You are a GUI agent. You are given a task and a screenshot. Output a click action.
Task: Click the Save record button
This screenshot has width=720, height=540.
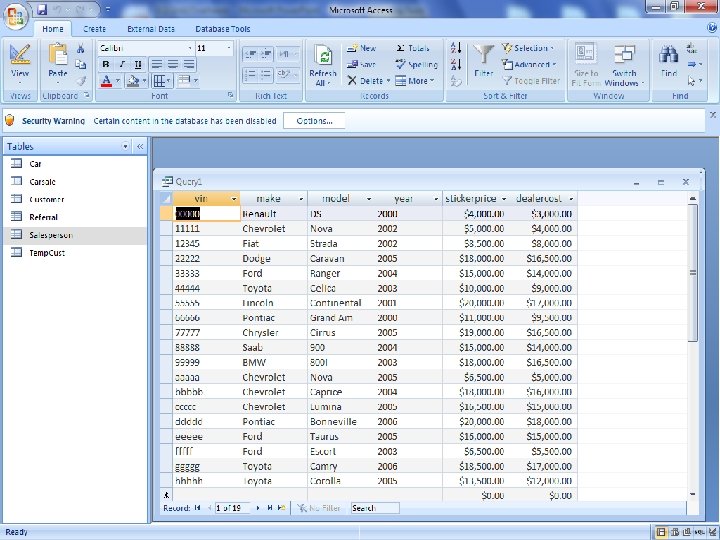(361, 65)
